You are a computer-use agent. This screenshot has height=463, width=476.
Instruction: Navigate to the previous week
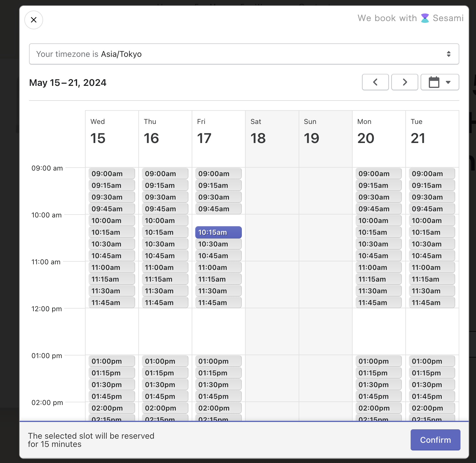pyautogui.click(x=375, y=82)
